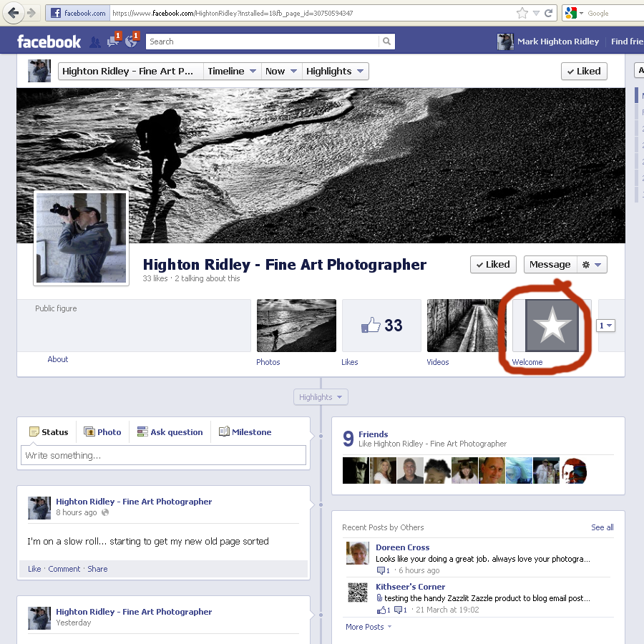Click the Photos label link
This screenshot has width=644, height=644.
tap(268, 362)
